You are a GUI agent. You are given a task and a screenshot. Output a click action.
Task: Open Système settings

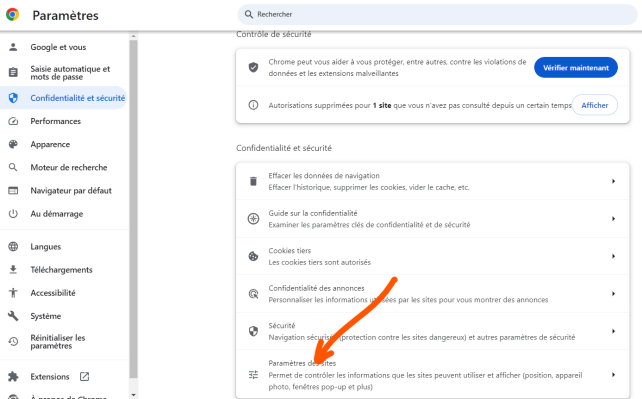(45, 316)
